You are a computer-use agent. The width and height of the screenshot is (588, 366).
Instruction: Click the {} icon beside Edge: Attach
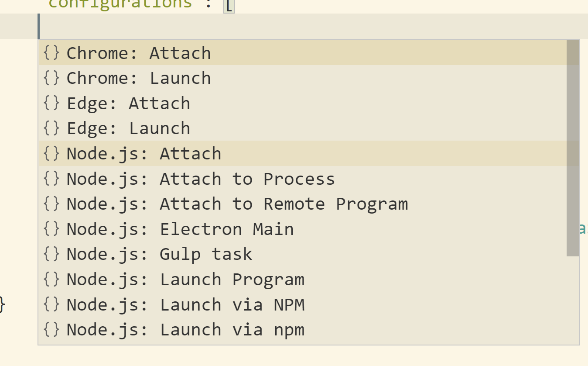tap(51, 103)
